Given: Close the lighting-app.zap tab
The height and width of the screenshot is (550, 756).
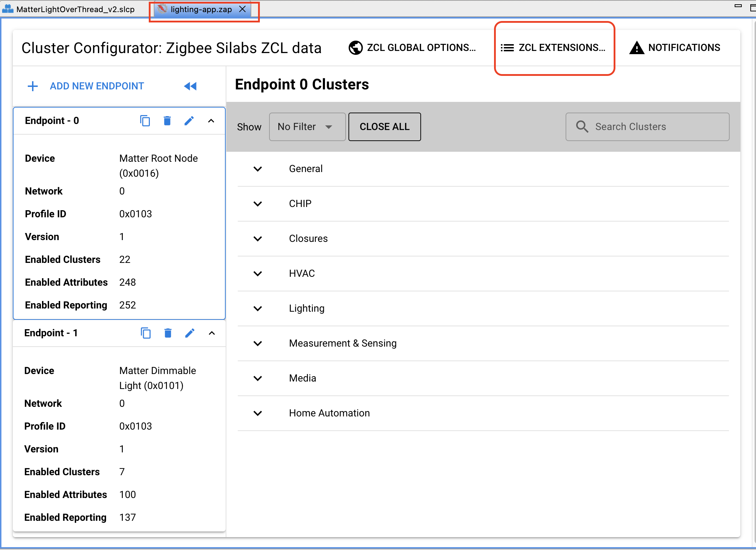Looking at the screenshot, I should [x=242, y=9].
